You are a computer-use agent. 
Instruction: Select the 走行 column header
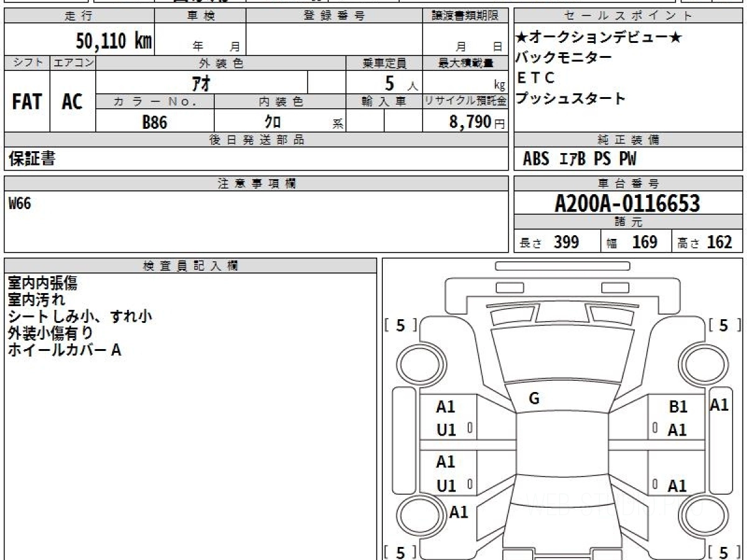[x=79, y=16]
